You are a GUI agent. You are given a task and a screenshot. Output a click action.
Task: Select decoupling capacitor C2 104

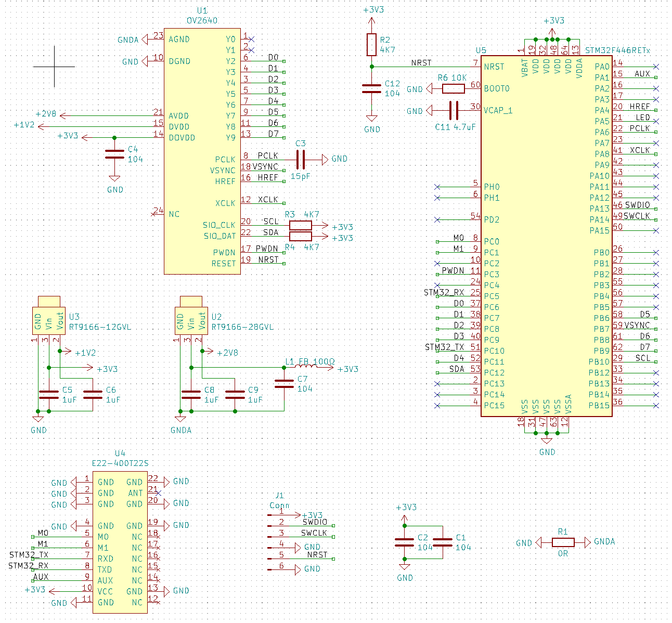pyautogui.click(x=404, y=542)
